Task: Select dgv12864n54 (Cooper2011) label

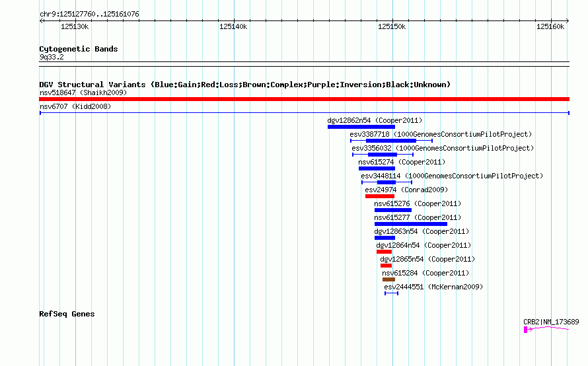Action: coord(423,245)
